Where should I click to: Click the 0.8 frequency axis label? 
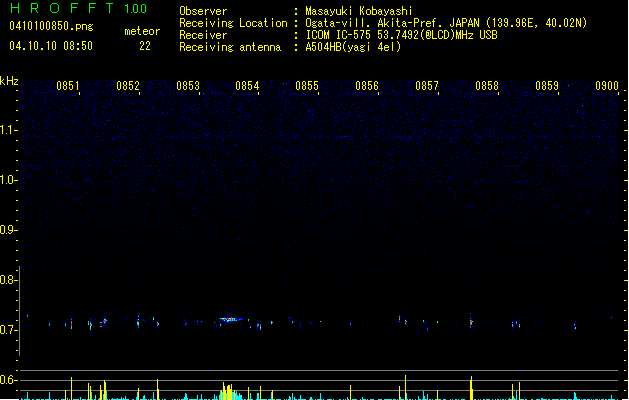(x=8, y=280)
